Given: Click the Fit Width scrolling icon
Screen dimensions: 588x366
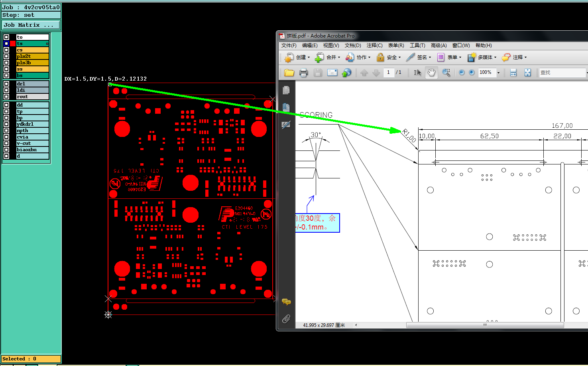Looking at the screenshot, I should 513,73.
